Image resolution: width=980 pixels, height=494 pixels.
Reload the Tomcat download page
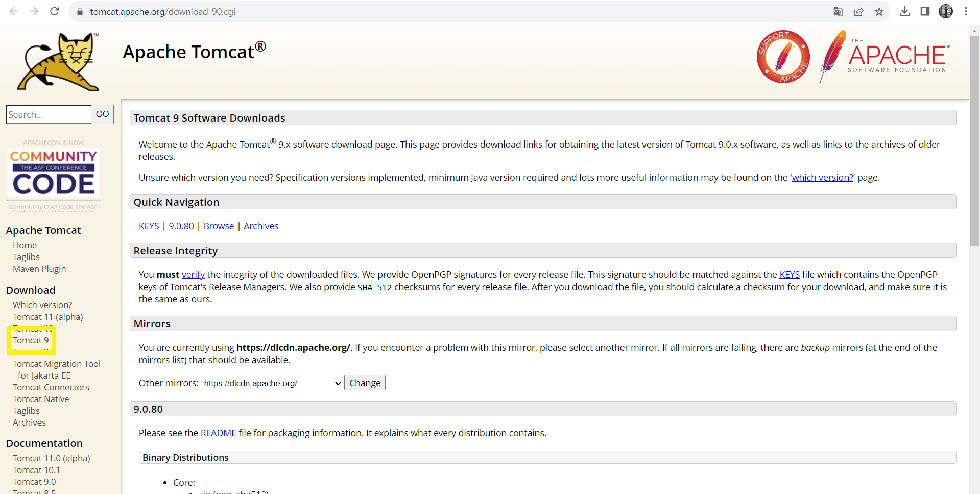(x=55, y=11)
